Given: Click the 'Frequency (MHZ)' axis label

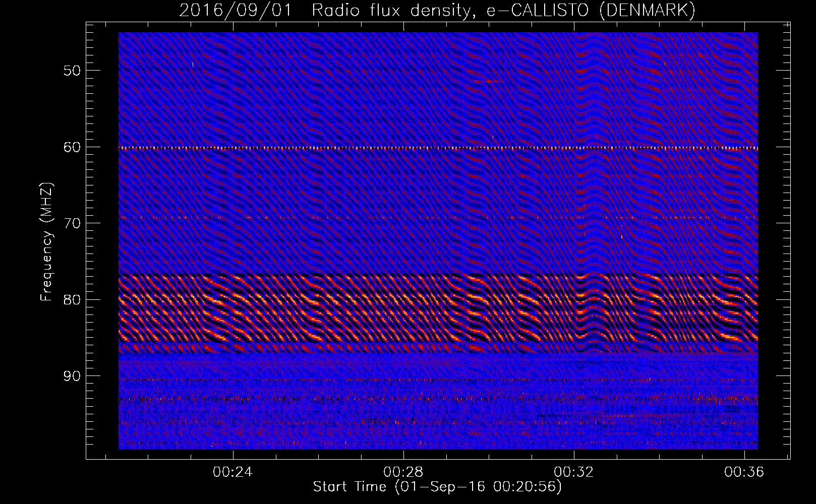Looking at the screenshot, I should coord(46,242).
